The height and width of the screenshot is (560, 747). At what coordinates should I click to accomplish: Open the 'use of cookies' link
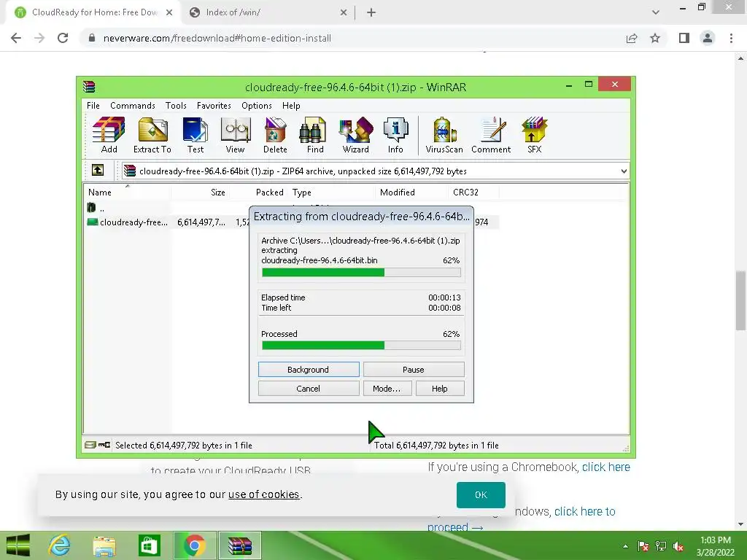coord(263,494)
